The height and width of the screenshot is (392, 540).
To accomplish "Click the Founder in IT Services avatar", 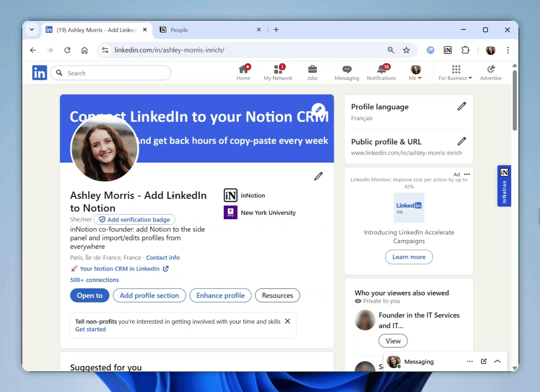I will pyautogui.click(x=365, y=320).
